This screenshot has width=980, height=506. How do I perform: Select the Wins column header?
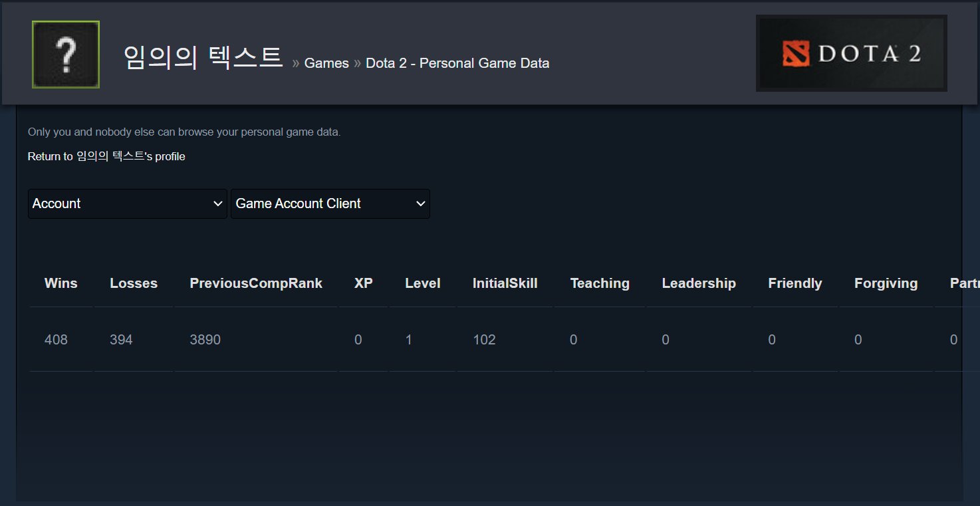[61, 283]
